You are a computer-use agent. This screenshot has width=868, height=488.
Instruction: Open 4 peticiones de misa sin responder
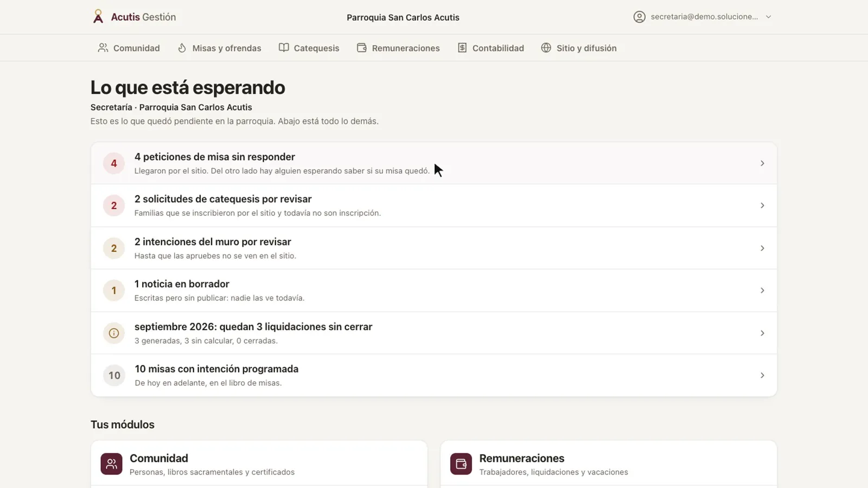coord(434,163)
